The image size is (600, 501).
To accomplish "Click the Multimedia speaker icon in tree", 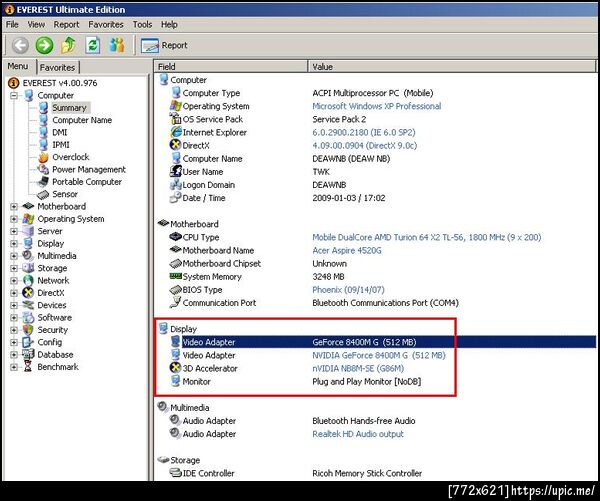I will point(28,255).
